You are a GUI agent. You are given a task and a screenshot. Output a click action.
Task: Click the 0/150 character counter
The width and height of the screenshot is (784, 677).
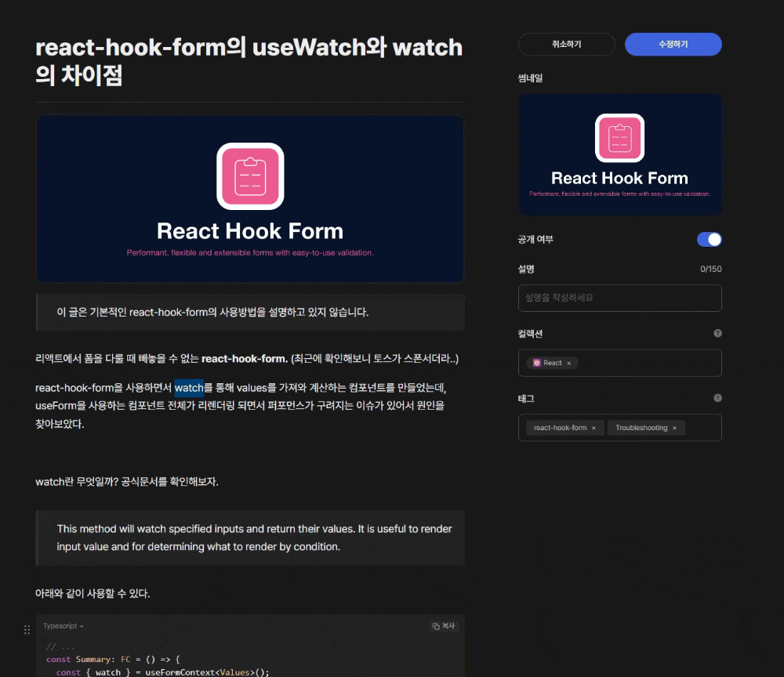[710, 270]
